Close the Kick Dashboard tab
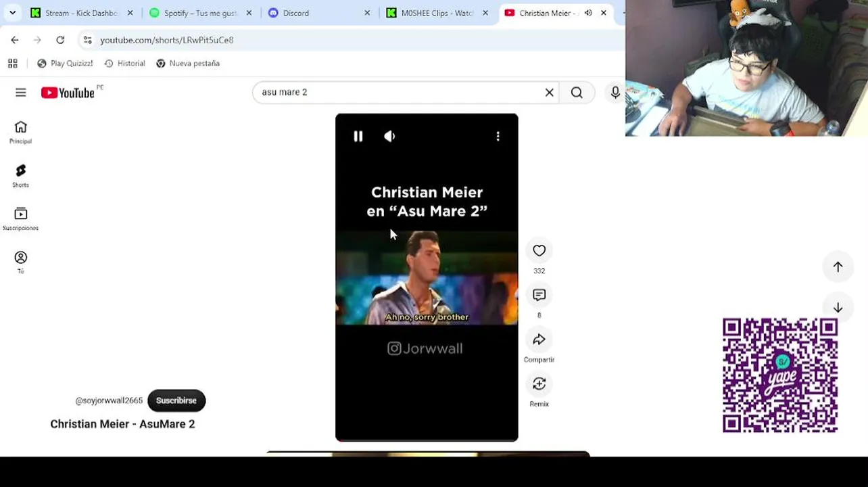This screenshot has width=868, height=487. coord(130,13)
